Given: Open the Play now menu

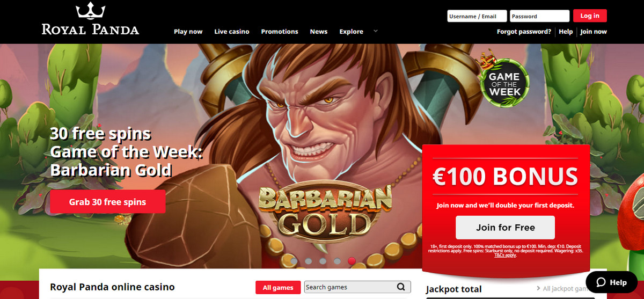Looking at the screenshot, I should [x=188, y=32].
